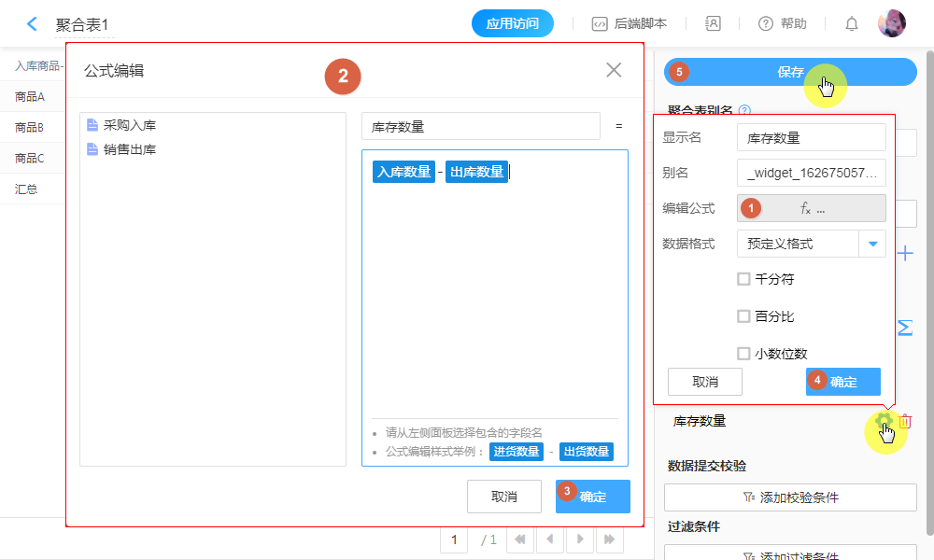
Task: Click 添加校验条件 button
Action: click(x=790, y=497)
